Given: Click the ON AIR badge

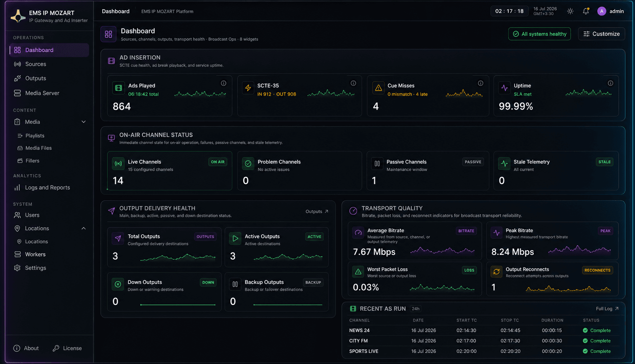Looking at the screenshot, I should 218,162.
